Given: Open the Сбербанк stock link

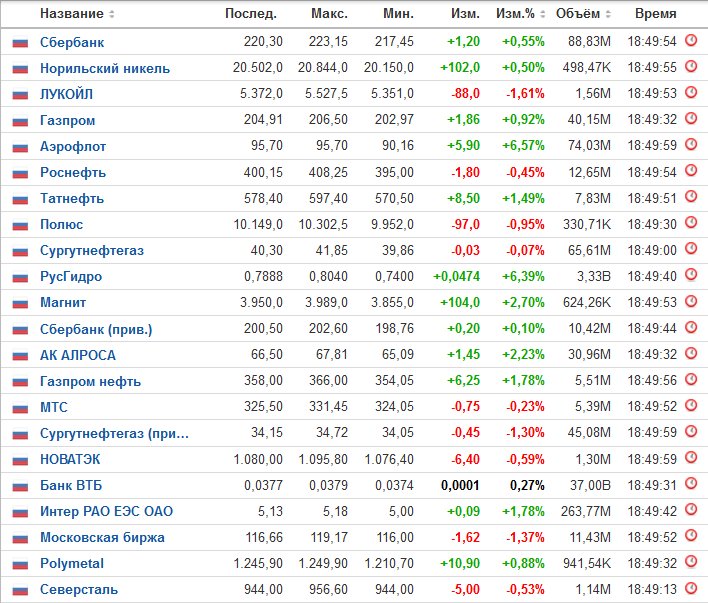Looking at the screenshot, I should pos(72,42).
